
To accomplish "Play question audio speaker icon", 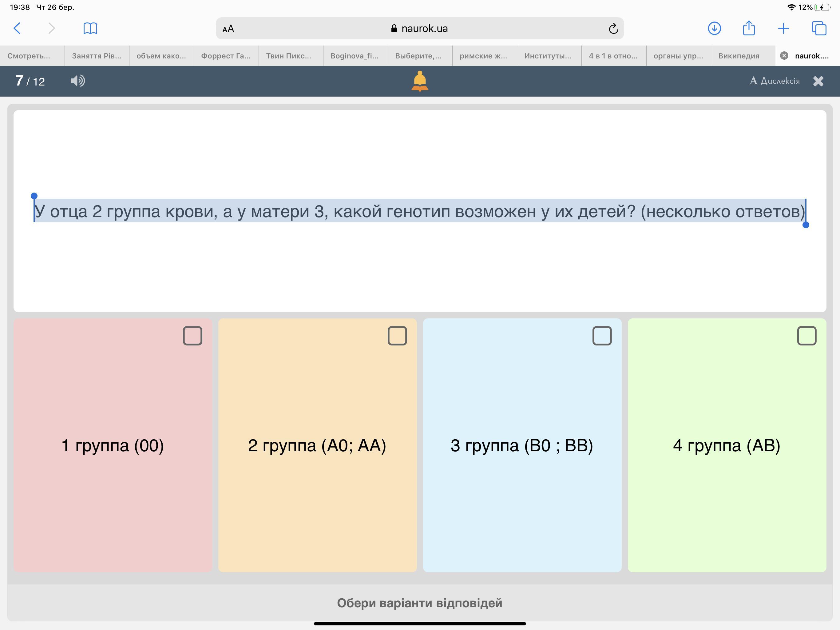I will [x=78, y=81].
